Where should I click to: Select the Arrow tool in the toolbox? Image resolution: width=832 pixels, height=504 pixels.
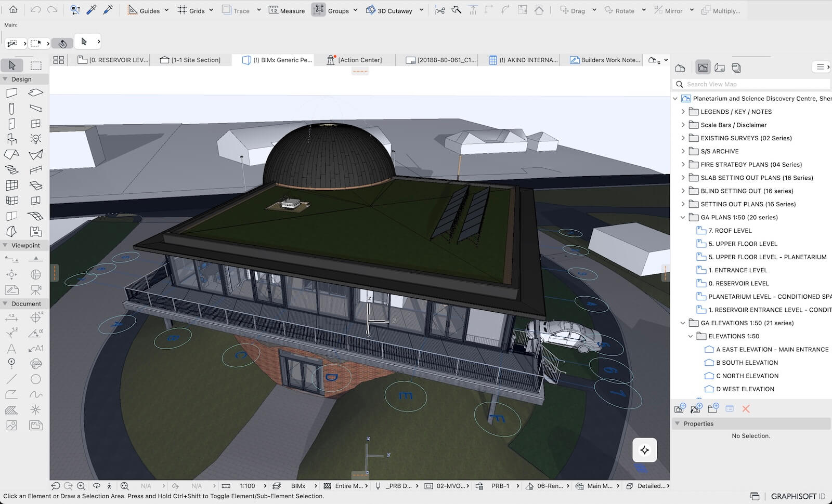point(12,65)
